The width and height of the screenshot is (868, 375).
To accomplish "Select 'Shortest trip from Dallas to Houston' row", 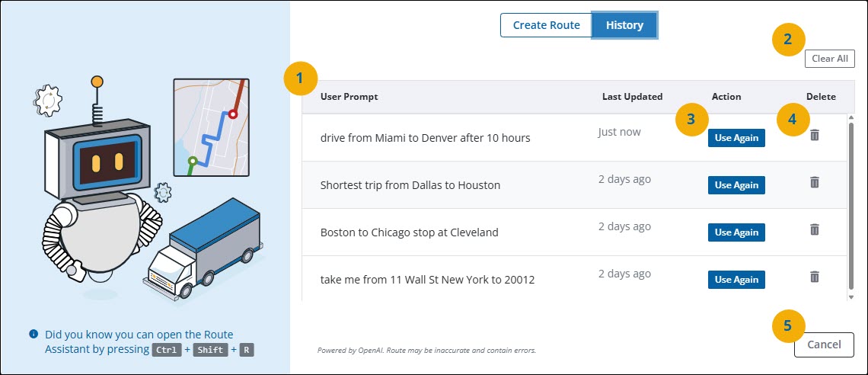I will [x=573, y=185].
